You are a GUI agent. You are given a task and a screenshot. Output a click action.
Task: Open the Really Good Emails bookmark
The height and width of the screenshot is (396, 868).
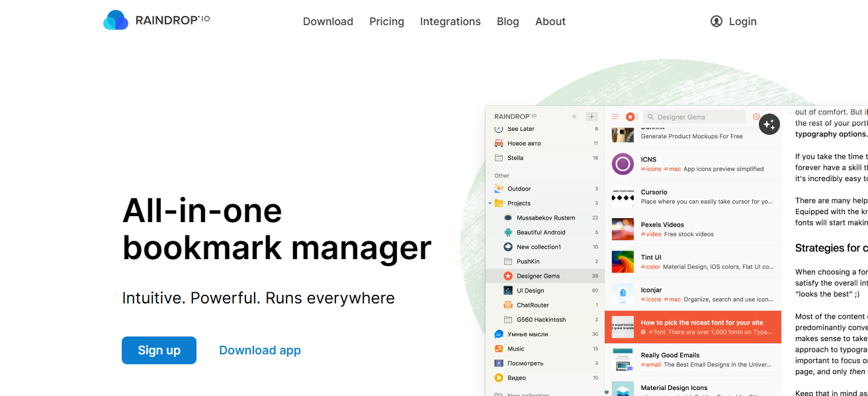pos(693,360)
